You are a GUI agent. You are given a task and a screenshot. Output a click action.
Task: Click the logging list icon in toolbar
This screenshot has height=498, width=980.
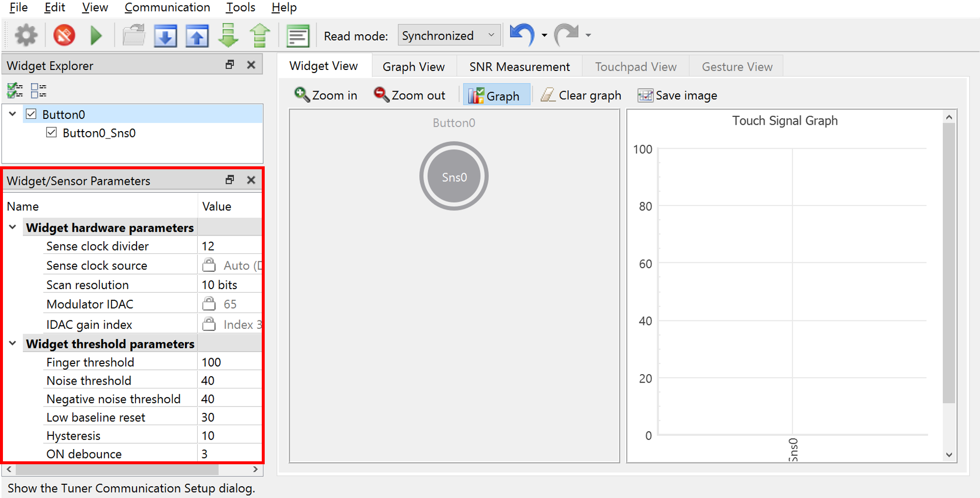(297, 36)
